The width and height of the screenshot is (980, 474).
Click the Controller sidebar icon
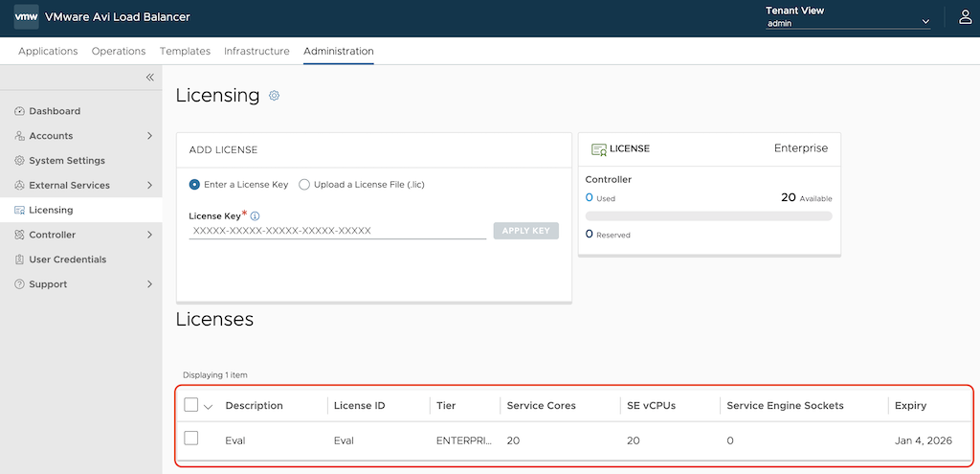19,235
